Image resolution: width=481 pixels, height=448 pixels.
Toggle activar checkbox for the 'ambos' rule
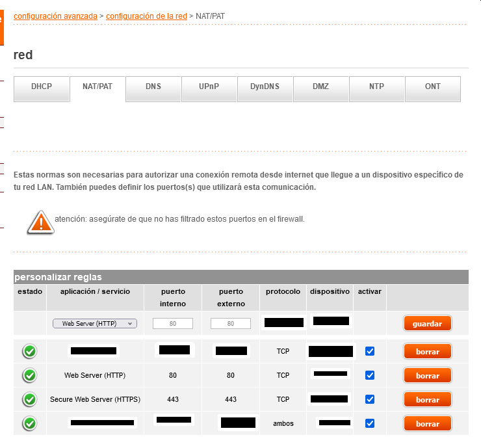(x=370, y=423)
